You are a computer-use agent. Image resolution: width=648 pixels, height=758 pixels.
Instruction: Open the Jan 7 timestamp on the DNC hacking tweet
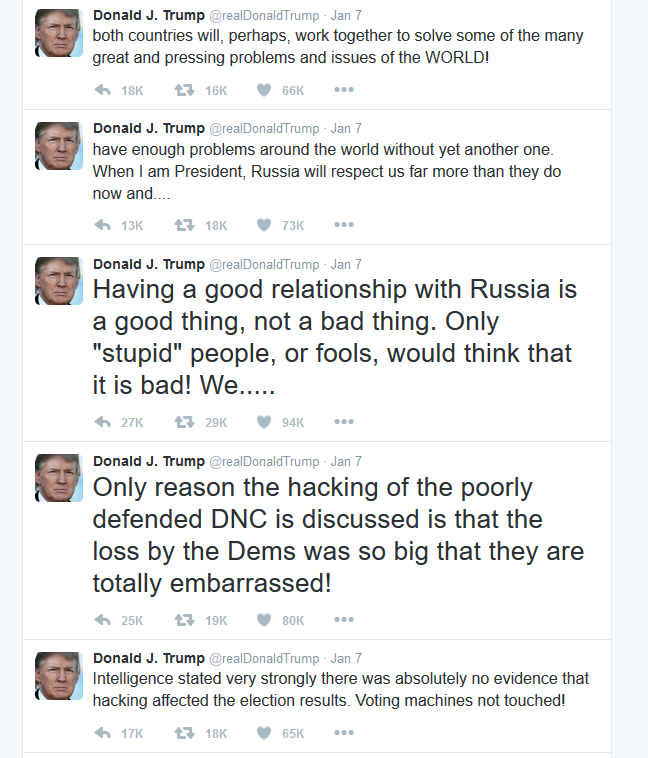tap(346, 462)
